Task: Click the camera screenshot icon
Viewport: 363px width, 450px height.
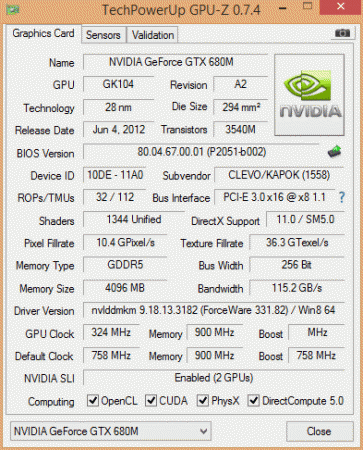Action: pyautogui.click(x=342, y=33)
